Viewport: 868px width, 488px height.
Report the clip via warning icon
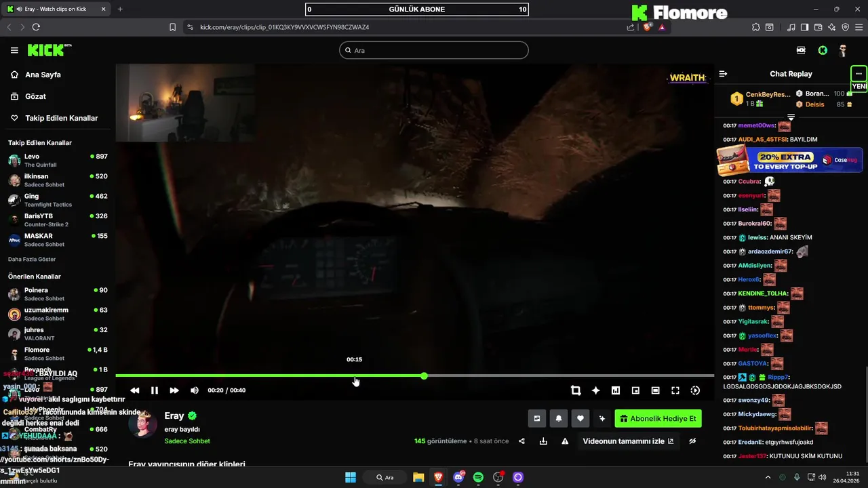565,441
